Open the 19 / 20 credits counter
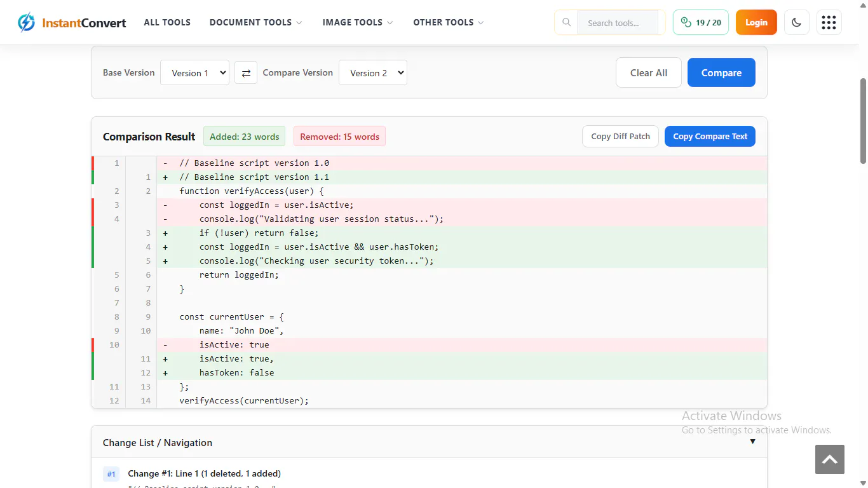The width and height of the screenshot is (868, 488). [701, 22]
